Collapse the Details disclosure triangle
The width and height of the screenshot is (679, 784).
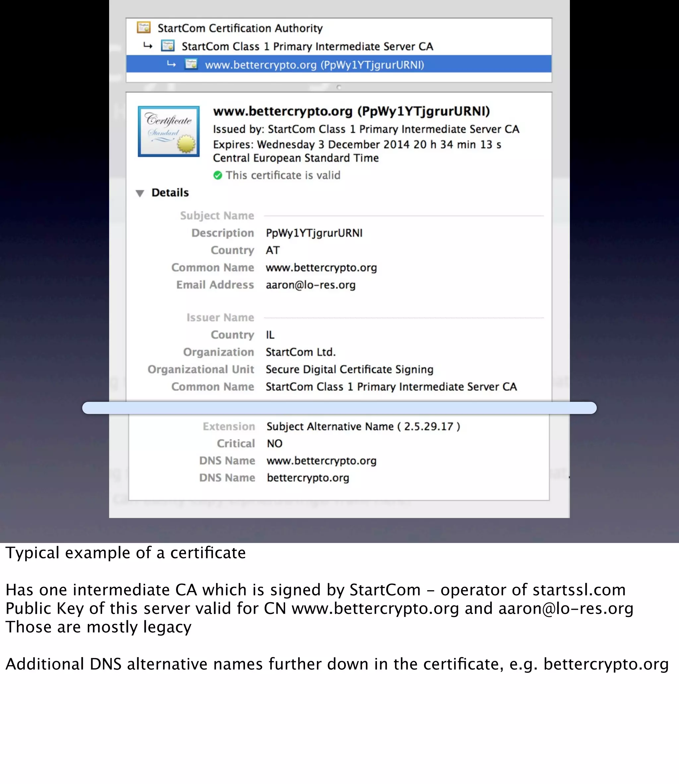pyautogui.click(x=140, y=193)
